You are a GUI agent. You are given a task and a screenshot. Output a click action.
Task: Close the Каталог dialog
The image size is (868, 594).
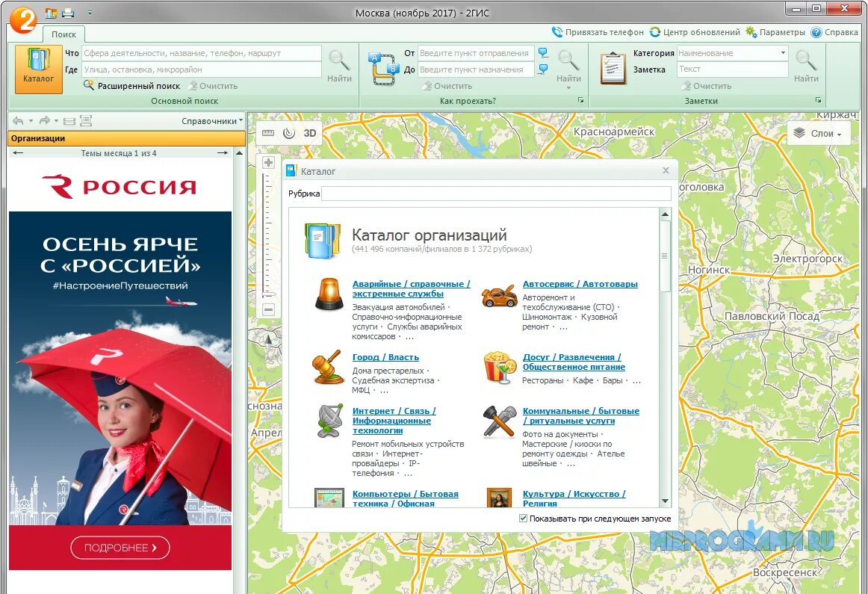(666, 170)
